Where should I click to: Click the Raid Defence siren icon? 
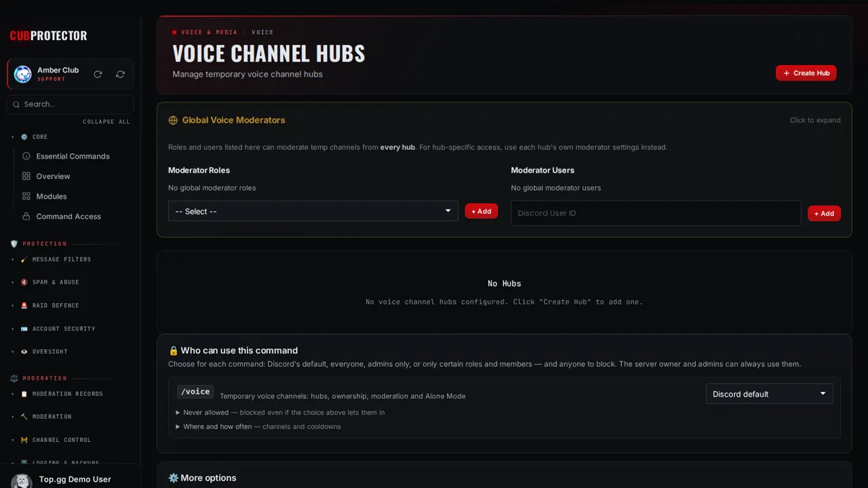coord(24,306)
